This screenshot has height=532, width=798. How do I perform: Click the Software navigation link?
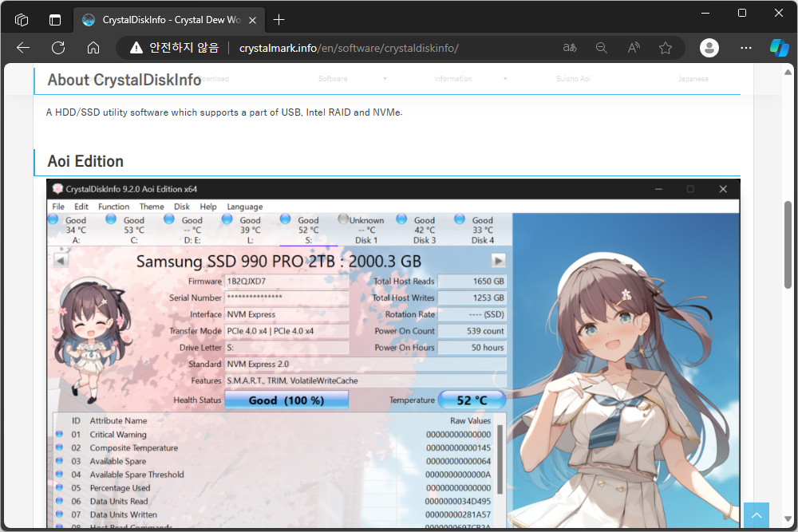(x=333, y=79)
